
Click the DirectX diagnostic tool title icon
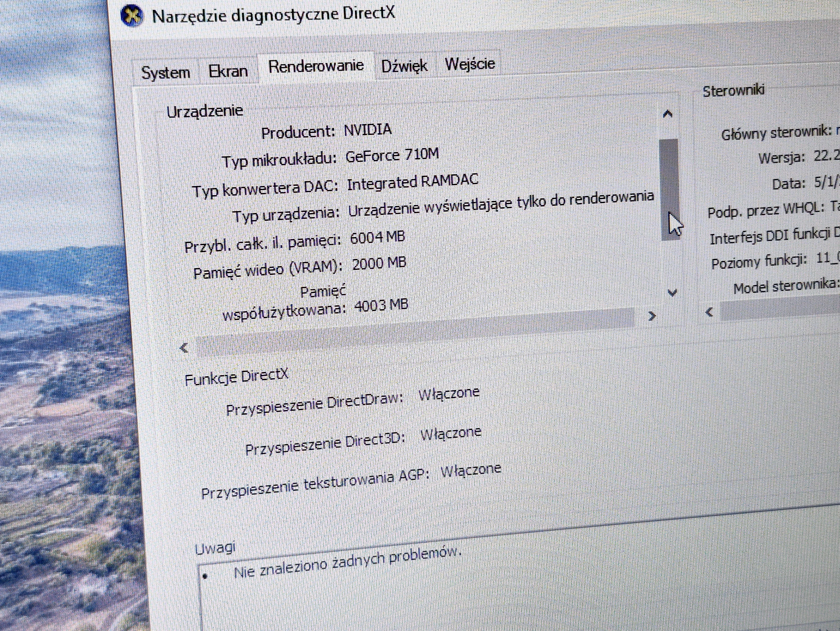[131, 16]
